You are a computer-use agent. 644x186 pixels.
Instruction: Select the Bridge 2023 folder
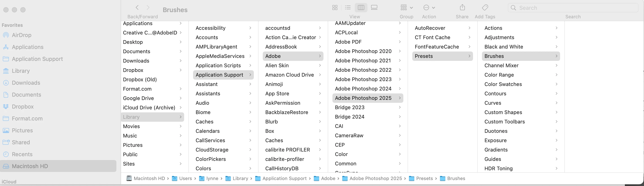click(368, 107)
